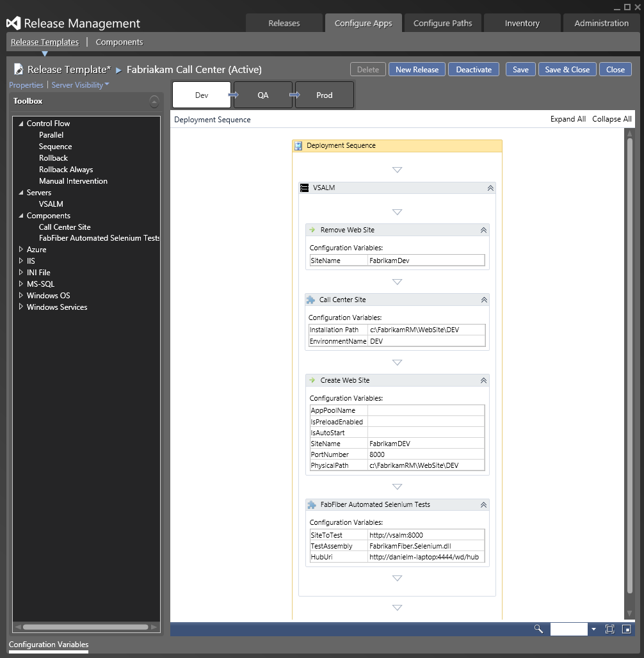Viewport: 644px width, 658px height.
Task: Click the drop triangle above Call Center Site
Action: pyautogui.click(x=397, y=282)
